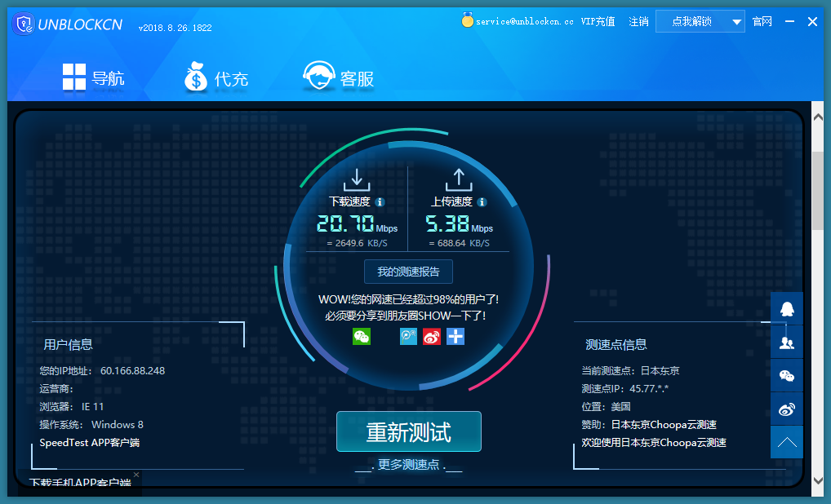This screenshot has width=831, height=504.
Task: Open the 客服 customer service tab
Action: (338, 77)
